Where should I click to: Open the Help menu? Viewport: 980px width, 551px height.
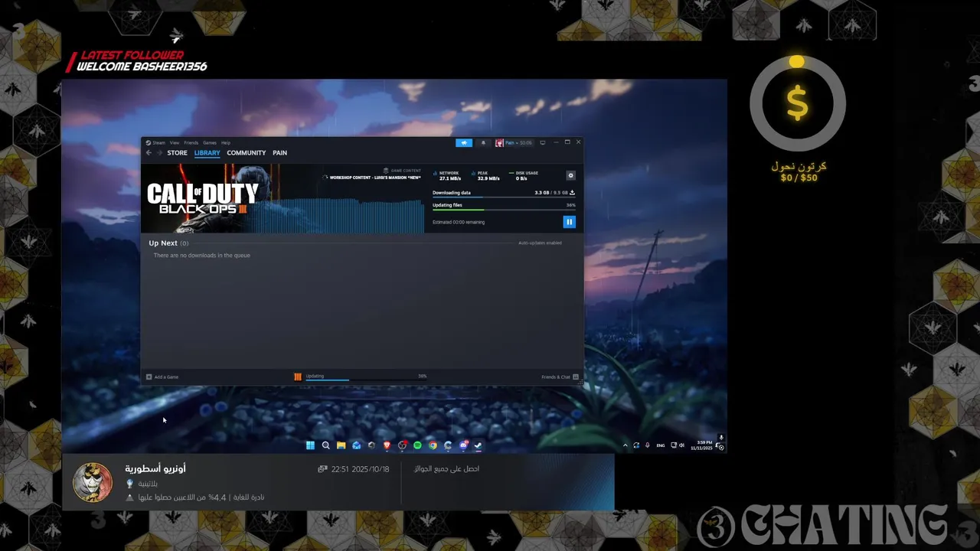click(x=226, y=142)
